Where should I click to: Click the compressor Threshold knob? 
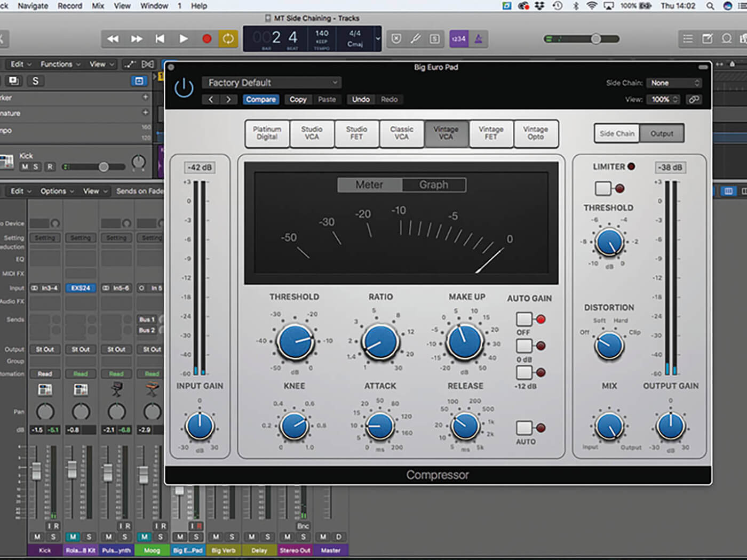tap(295, 341)
